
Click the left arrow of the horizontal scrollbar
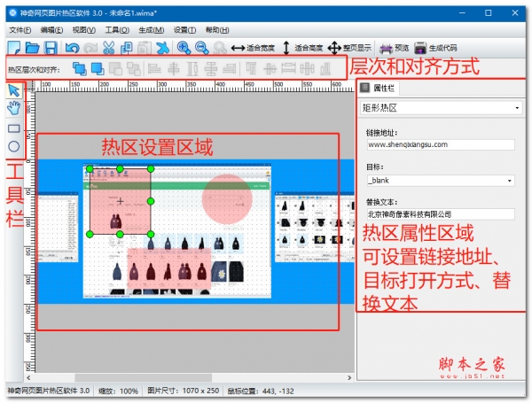point(28,377)
